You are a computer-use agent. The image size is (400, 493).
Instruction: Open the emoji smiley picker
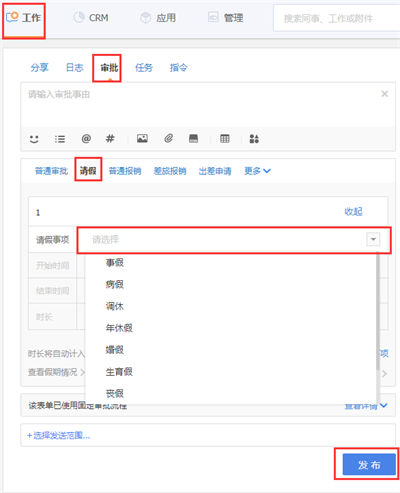coord(34,139)
